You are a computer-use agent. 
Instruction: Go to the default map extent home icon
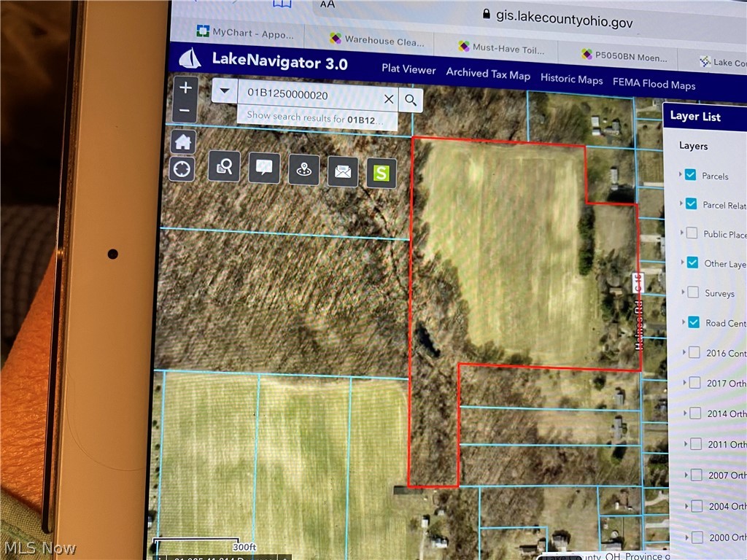point(183,141)
